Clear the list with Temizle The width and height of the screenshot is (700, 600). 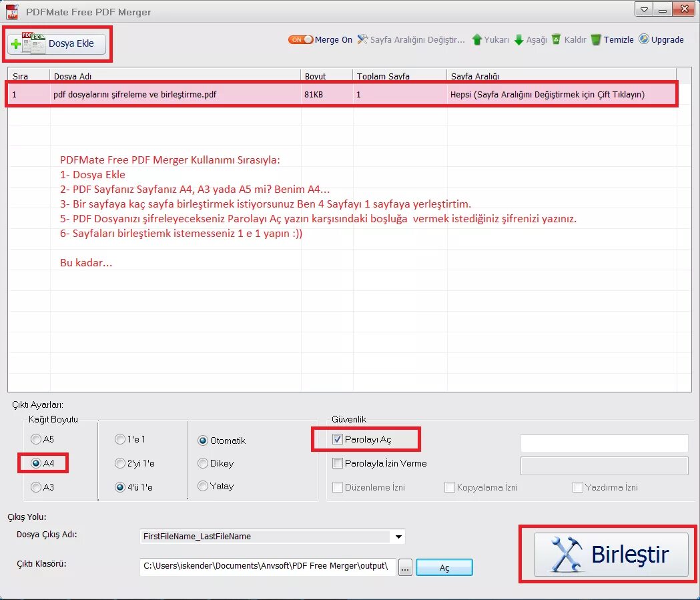tap(612, 40)
